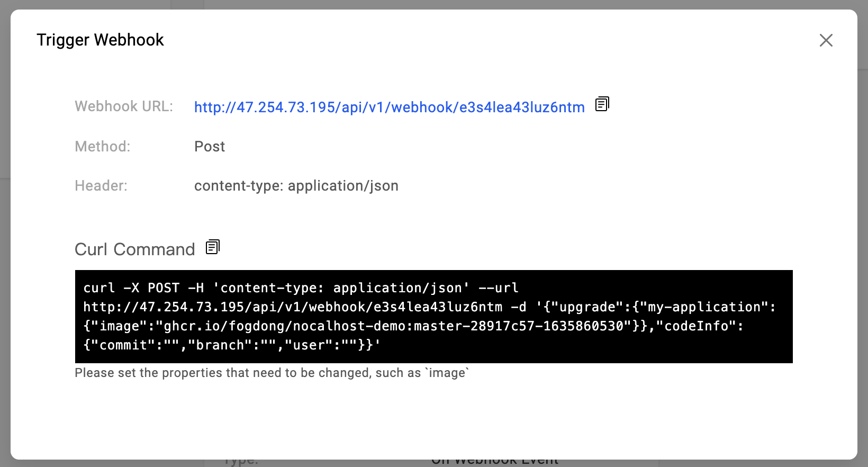This screenshot has height=467, width=868.
Task: Click the "codeInfo" key in the curl payload
Action: 695,326
